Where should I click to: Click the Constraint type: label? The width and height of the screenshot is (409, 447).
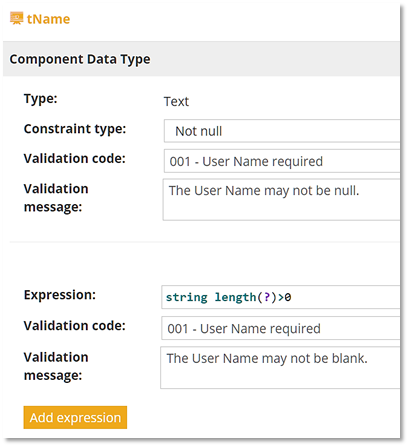[75, 129]
